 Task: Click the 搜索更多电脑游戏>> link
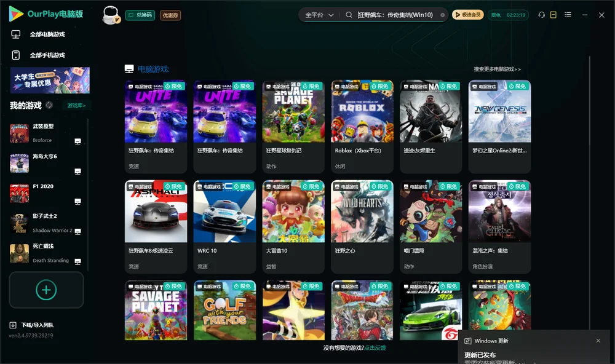click(498, 69)
